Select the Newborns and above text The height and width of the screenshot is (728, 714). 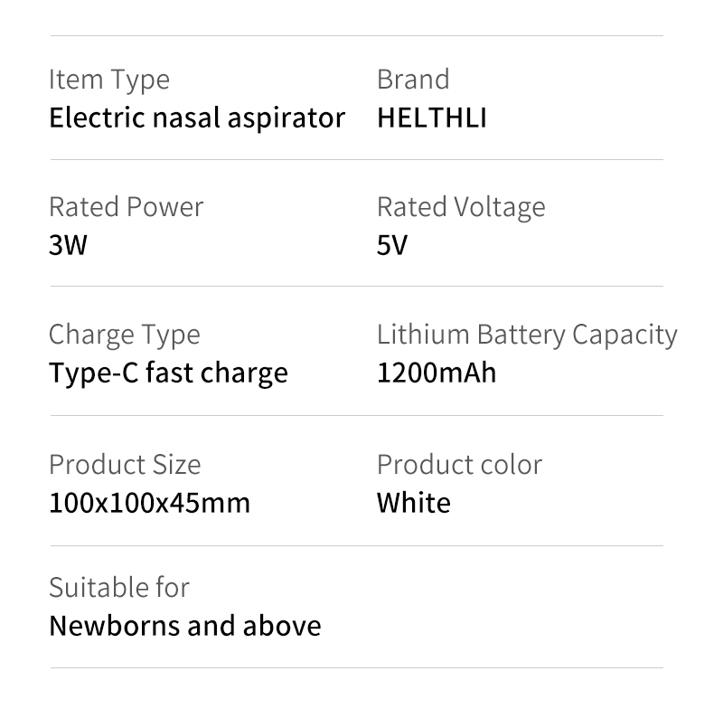click(185, 626)
